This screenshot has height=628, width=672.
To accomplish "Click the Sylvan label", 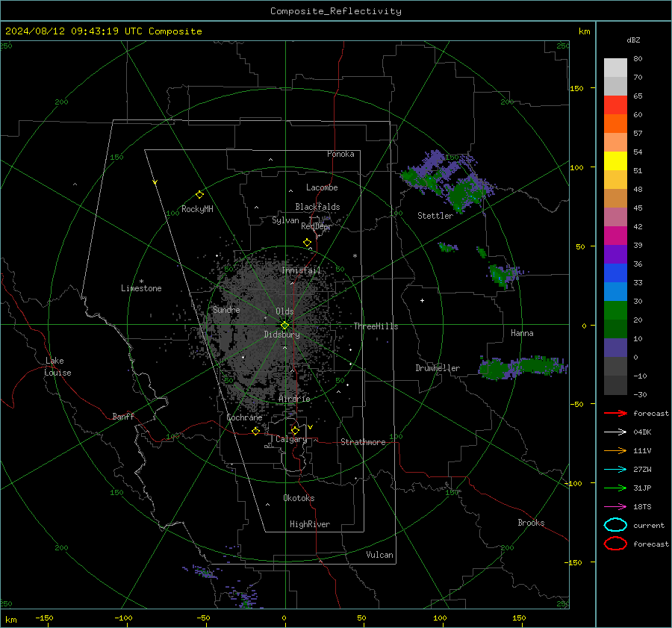I will (x=285, y=220).
